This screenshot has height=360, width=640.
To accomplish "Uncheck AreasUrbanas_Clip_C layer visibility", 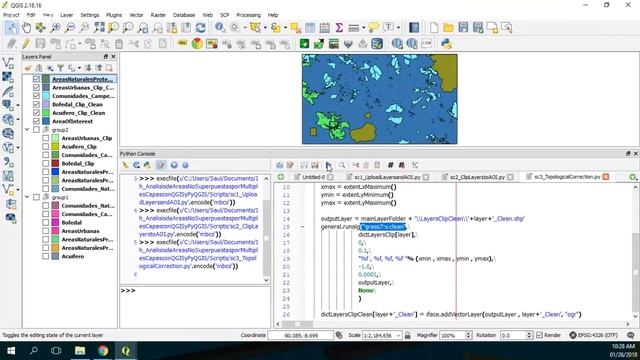I will click(36, 87).
